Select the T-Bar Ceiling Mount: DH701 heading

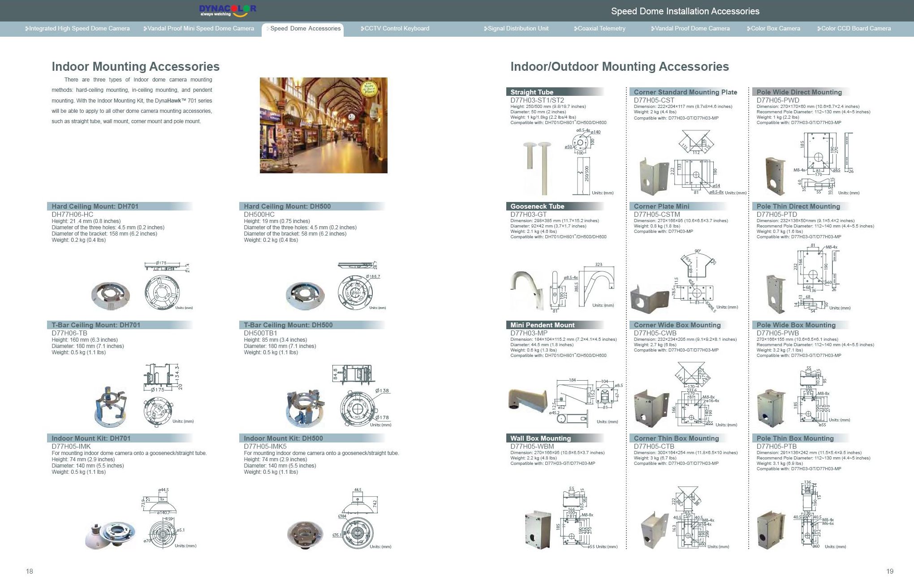pyautogui.click(x=96, y=325)
